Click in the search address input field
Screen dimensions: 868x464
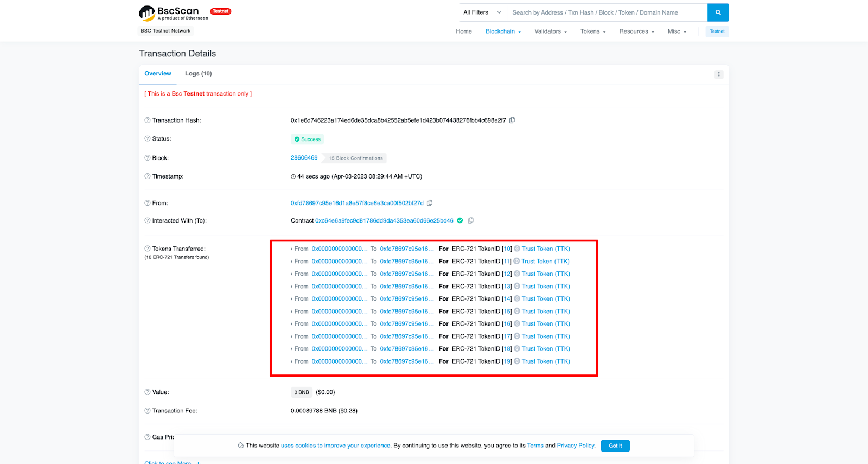pos(608,12)
